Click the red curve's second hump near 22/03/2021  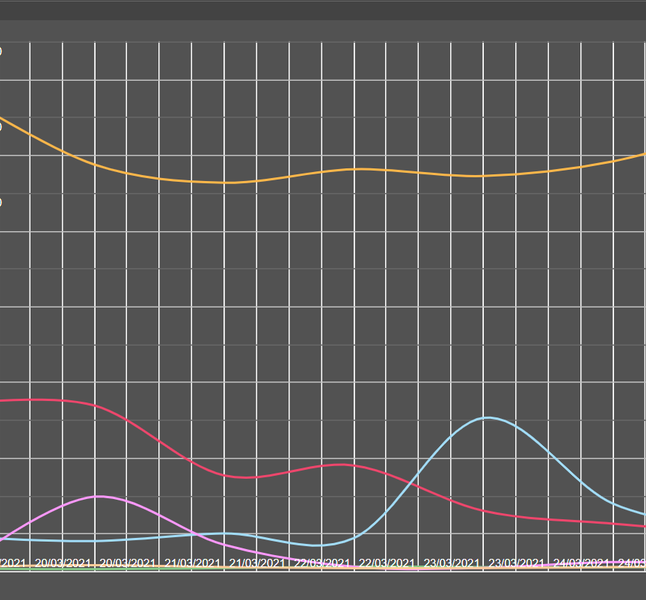(340, 465)
